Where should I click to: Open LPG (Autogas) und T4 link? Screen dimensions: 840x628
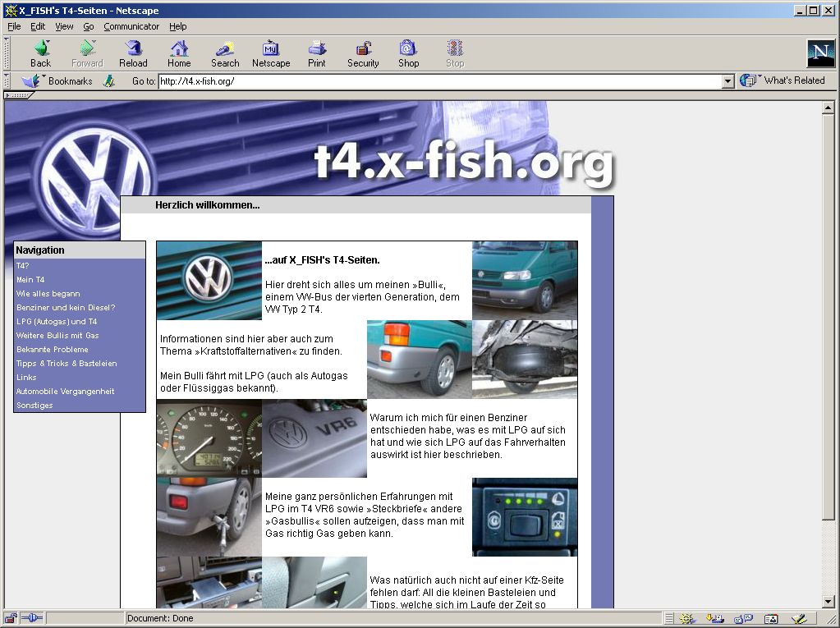pyautogui.click(x=57, y=321)
